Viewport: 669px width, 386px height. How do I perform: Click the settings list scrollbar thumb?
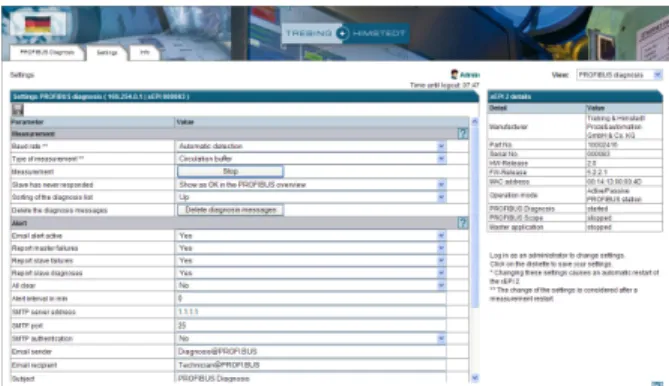475,216
